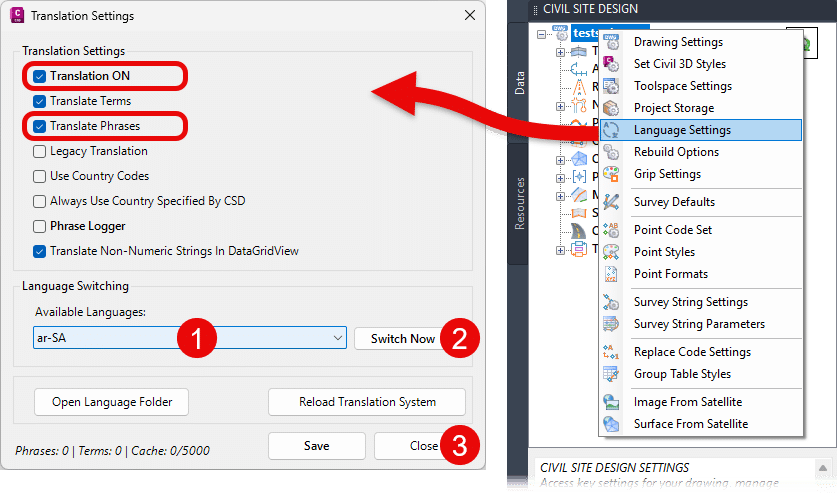
Task: Turn on the Phrase Logger checkbox
Action: 40,226
